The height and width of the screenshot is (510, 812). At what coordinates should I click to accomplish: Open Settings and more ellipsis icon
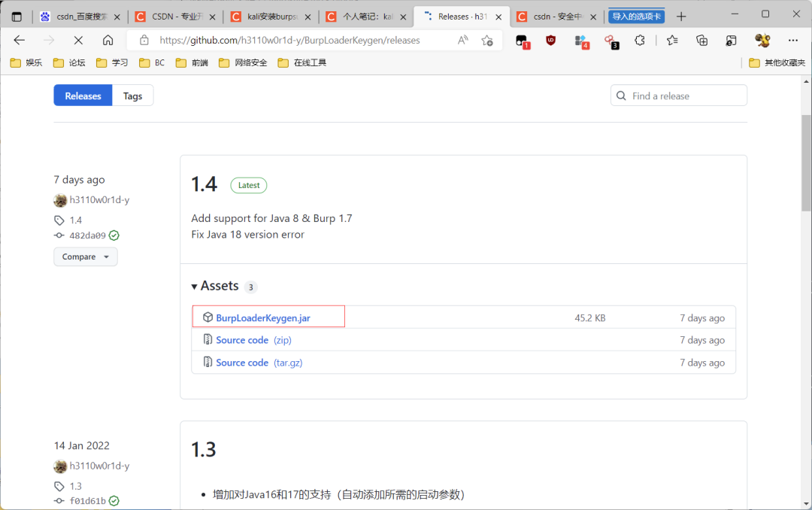(x=793, y=41)
